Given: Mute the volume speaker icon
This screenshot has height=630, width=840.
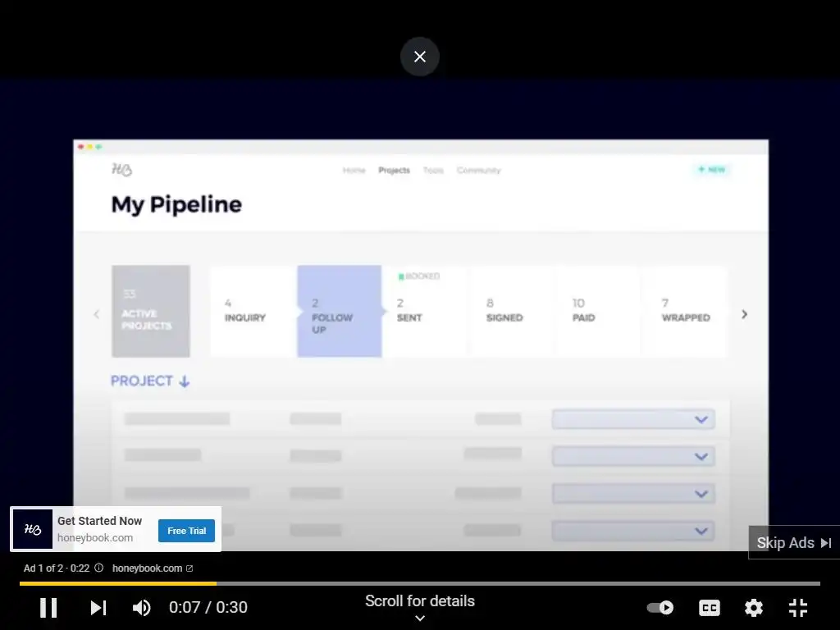Looking at the screenshot, I should tap(141, 608).
